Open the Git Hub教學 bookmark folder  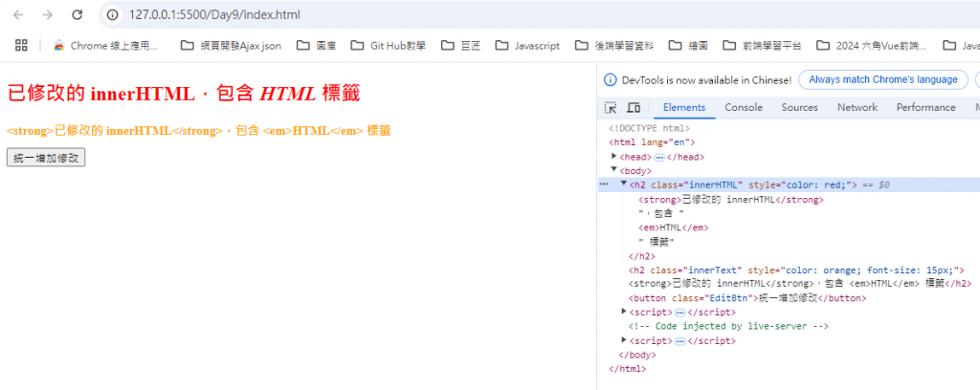point(389,46)
